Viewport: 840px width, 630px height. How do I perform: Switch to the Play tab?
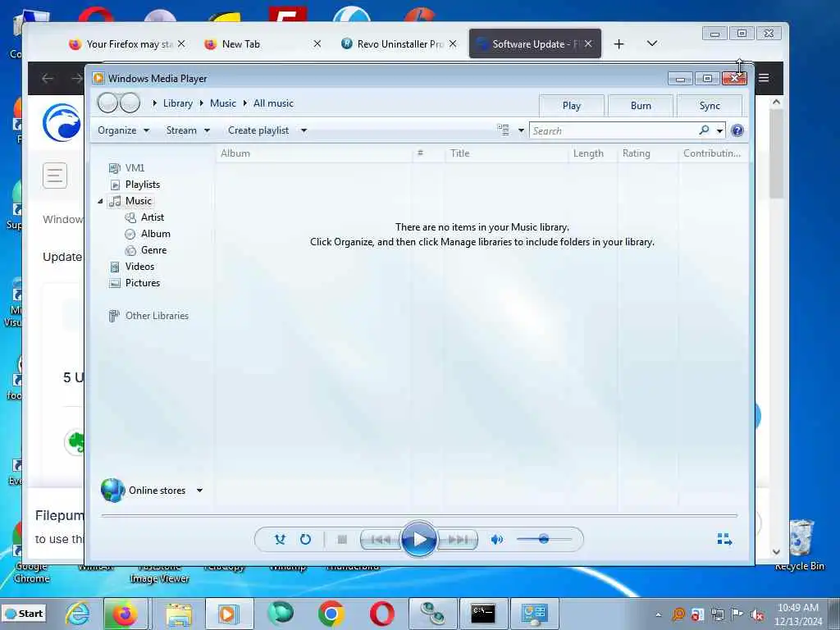tap(572, 106)
